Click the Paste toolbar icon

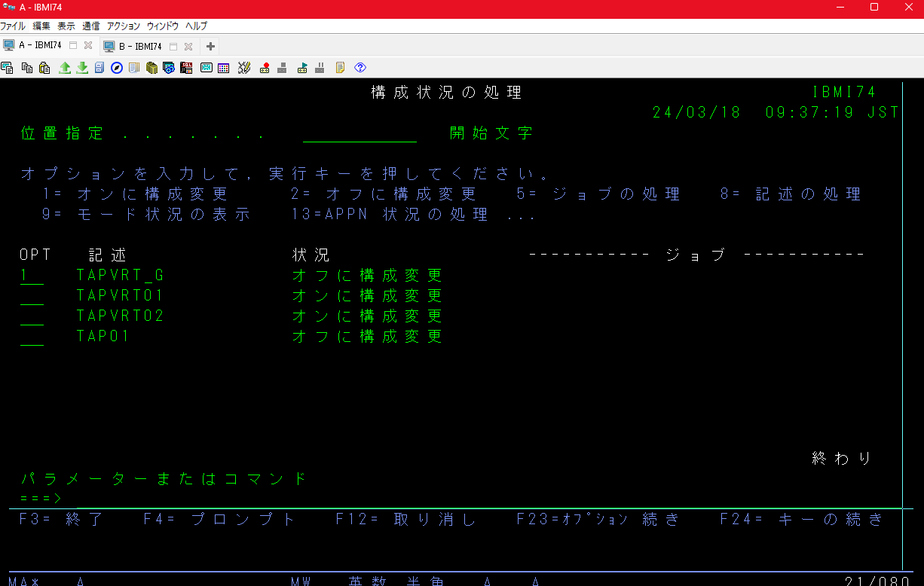[44, 68]
